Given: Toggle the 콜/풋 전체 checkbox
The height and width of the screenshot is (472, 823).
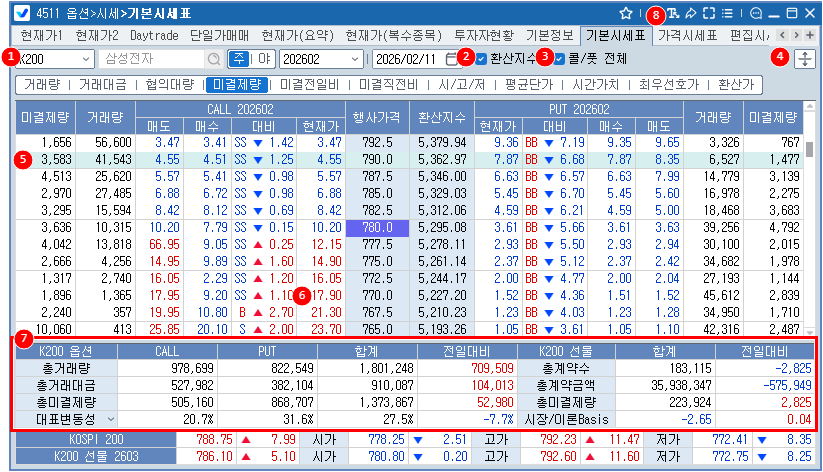Looking at the screenshot, I should 560,58.
